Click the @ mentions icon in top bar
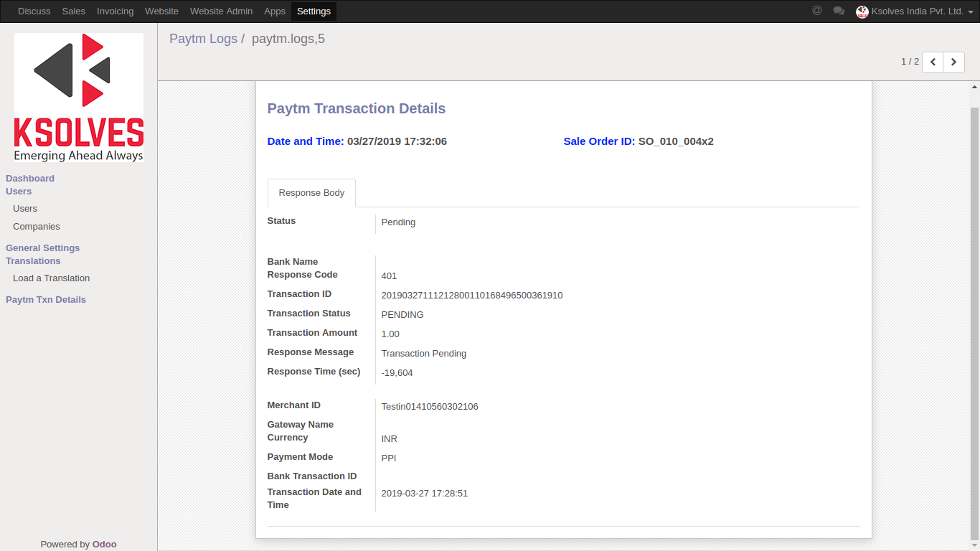 pyautogui.click(x=816, y=11)
